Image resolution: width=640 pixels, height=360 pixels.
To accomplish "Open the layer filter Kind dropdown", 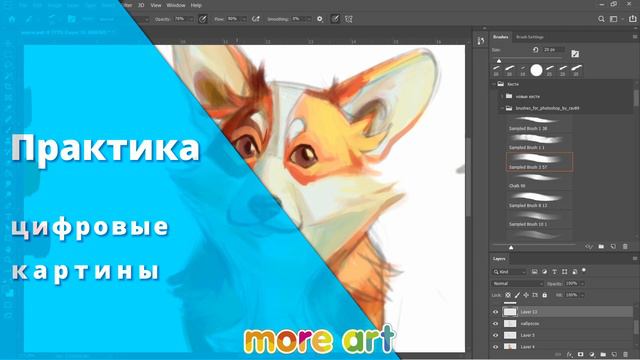I will tap(510, 272).
